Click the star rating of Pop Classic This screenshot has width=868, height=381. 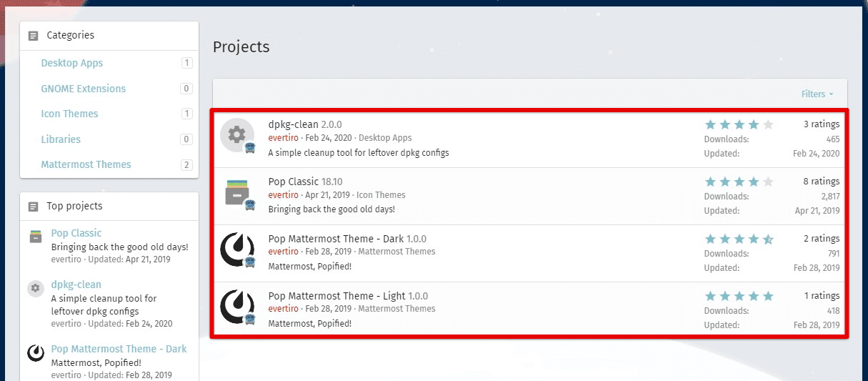coord(739,182)
